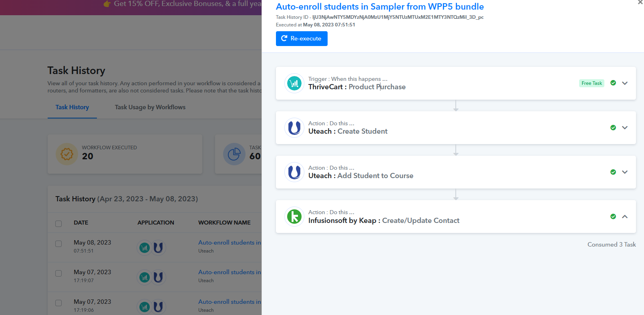Click ThriveCart app icon in the 07:51:51 row

click(x=145, y=248)
